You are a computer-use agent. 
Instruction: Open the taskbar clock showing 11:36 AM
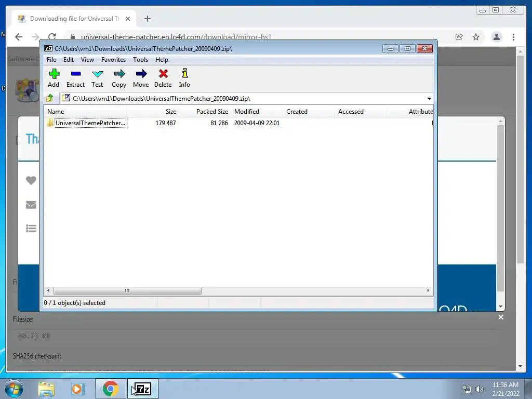coord(506,389)
